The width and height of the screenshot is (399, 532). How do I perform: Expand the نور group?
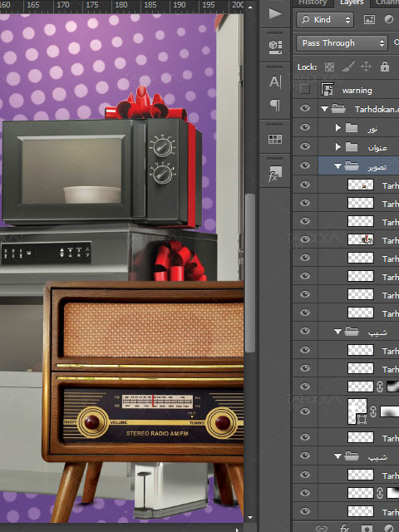[x=337, y=127]
